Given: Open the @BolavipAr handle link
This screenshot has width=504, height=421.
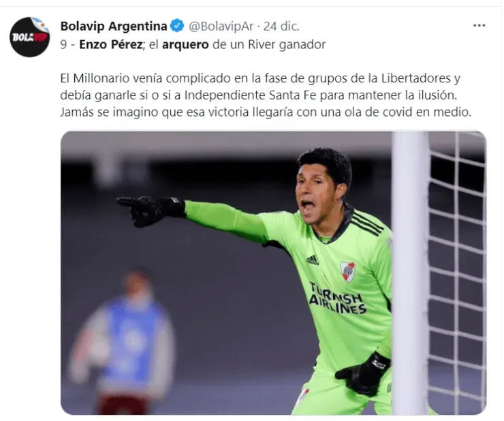Looking at the screenshot, I should click(221, 27).
